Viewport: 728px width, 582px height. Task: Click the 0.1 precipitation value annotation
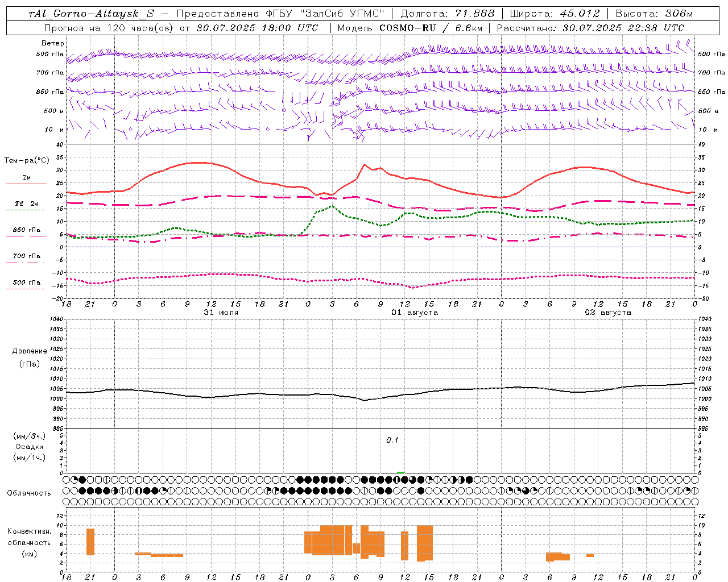(392, 440)
